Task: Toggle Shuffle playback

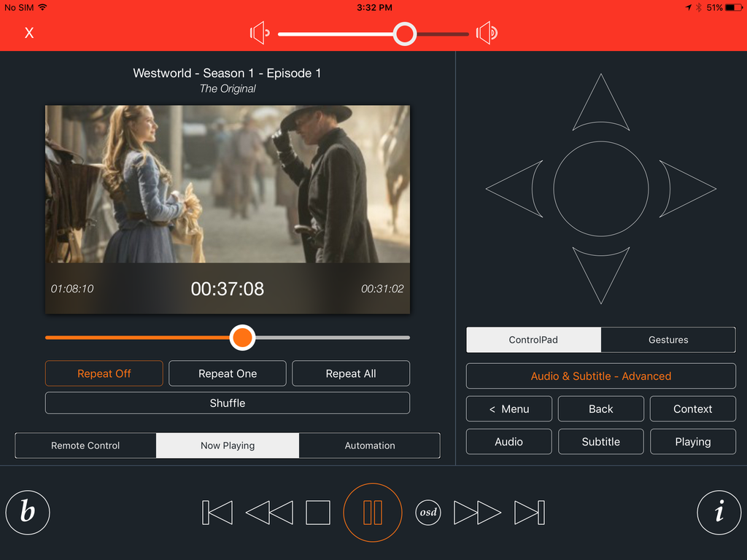Action: pyautogui.click(x=228, y=402)
